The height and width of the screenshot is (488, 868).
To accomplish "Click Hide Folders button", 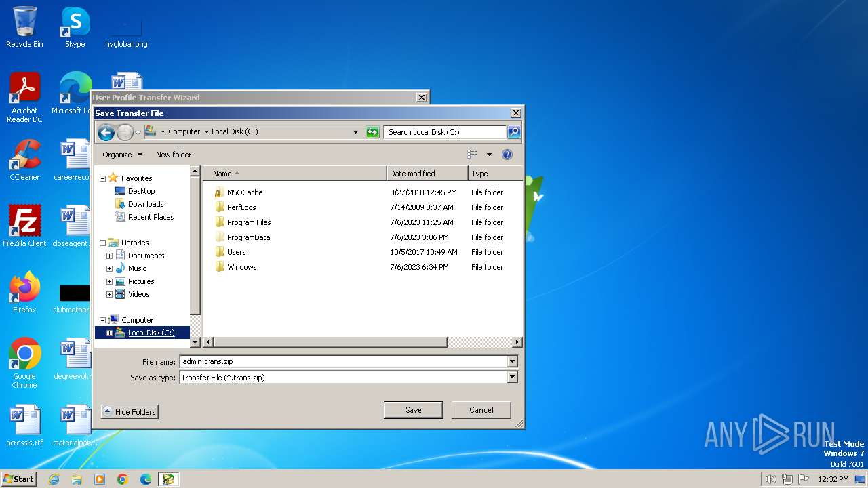I will point(130,411).
